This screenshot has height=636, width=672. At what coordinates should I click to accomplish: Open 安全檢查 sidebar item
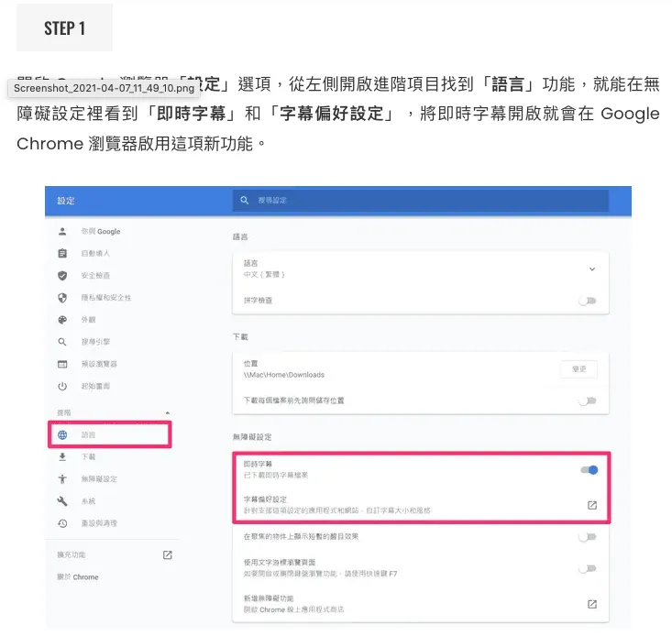pos(95,275)
